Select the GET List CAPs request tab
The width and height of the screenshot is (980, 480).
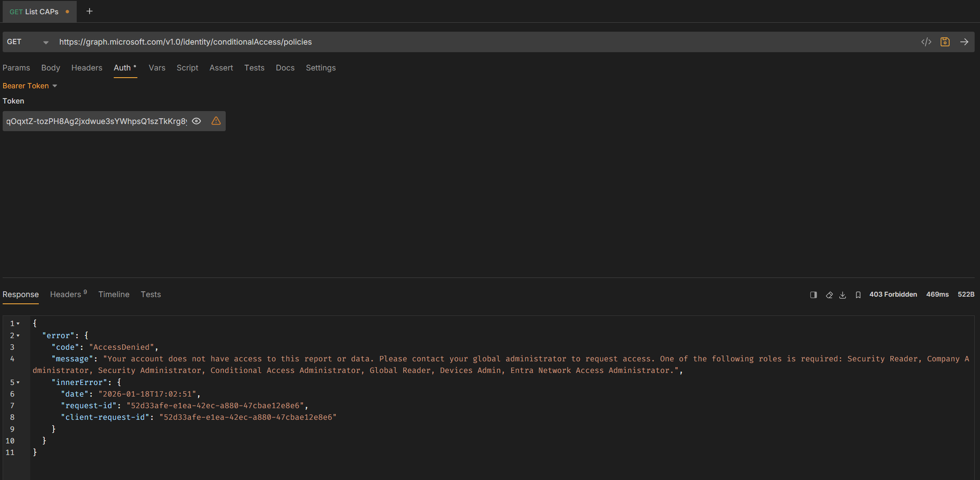coord(34,12)
